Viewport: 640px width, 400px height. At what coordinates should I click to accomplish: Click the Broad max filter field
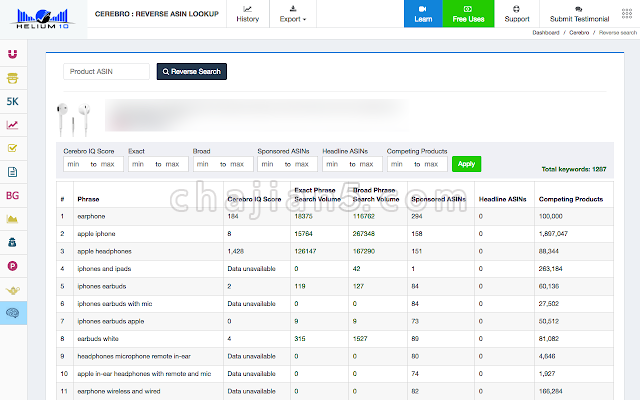coord(238,164)
